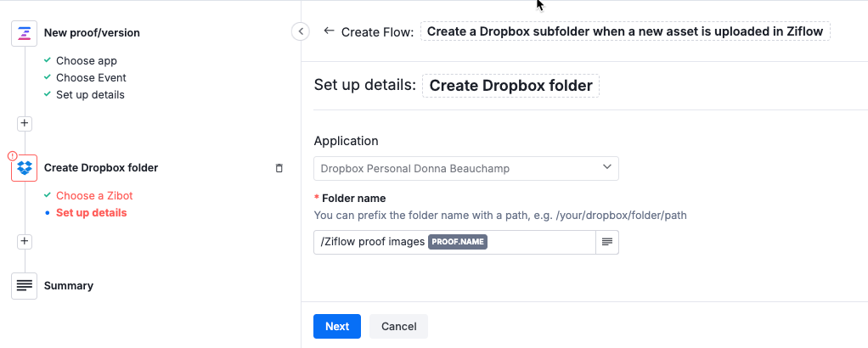Open the Choose Event substep
The image size is (868, 348).
[x=91, y=77]
